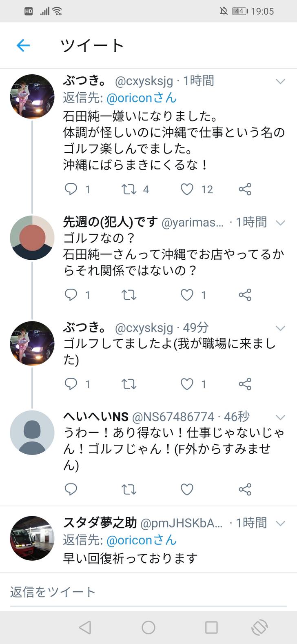Like the tweet from 先週の(犯人)です
297x644 pixels.
187,295
